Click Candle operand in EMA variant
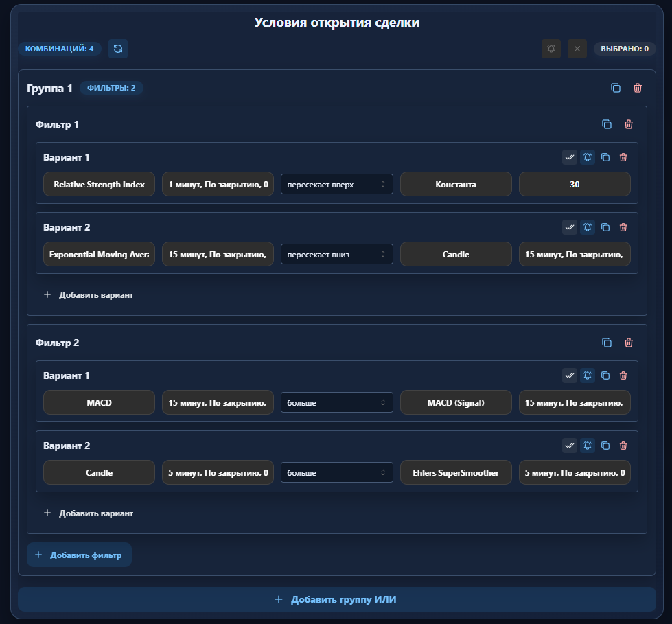The height and width of the screenshot is (624, 672). point(456,254)
